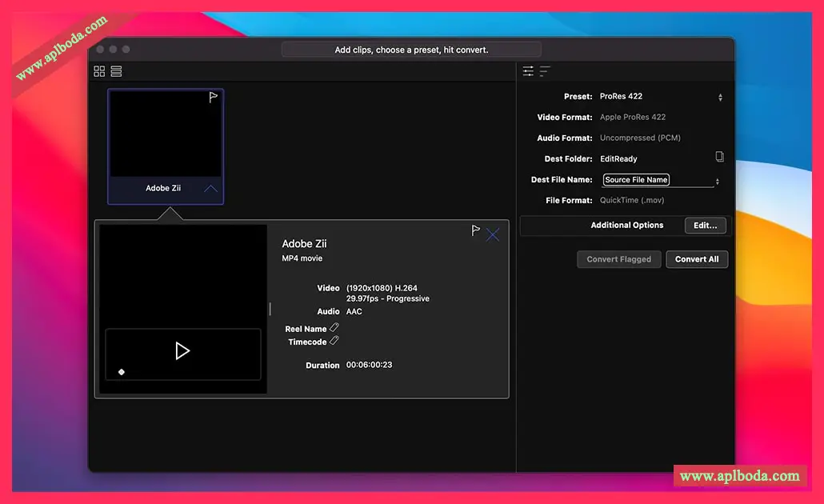
Task: Click the preview scrubber playhead diamond
Action: (122, 372)
